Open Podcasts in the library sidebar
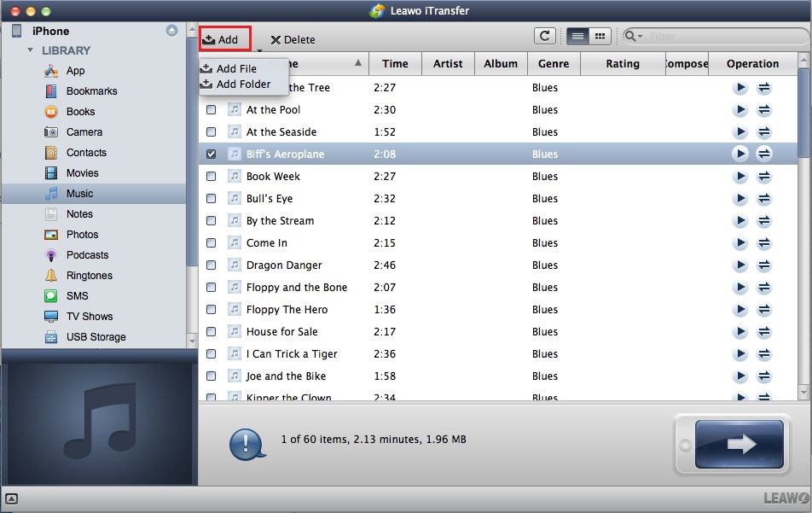Viewport: 812px width, 513px height. 87,255
